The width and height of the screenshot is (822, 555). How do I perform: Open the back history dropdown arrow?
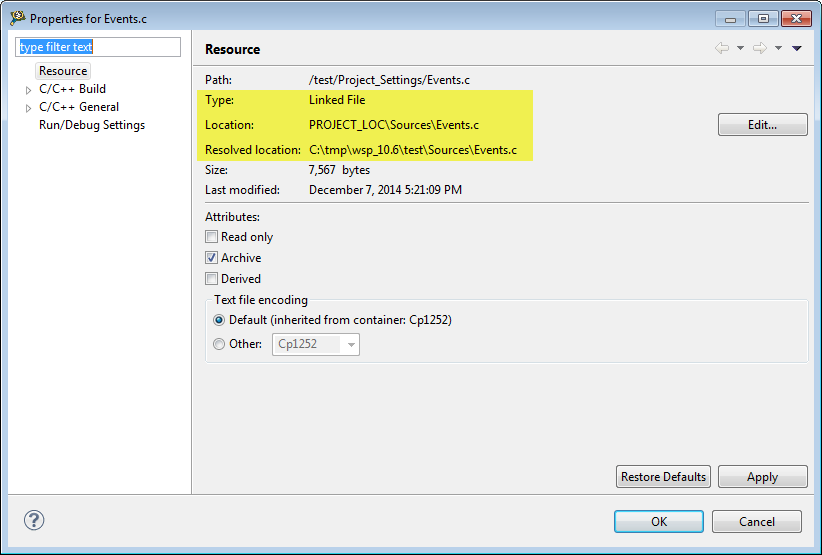(x=740, y=48)
